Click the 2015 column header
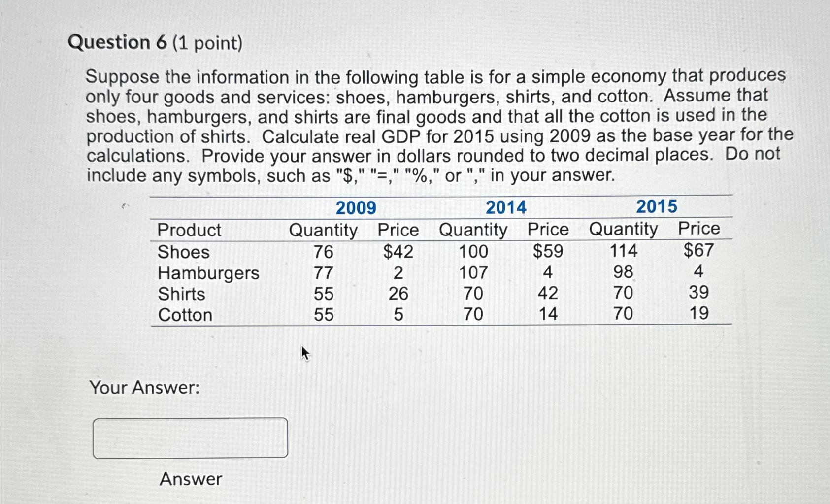The width and height of the screenshot is (830, 504). pyautogui.click(x=657, y=206)
